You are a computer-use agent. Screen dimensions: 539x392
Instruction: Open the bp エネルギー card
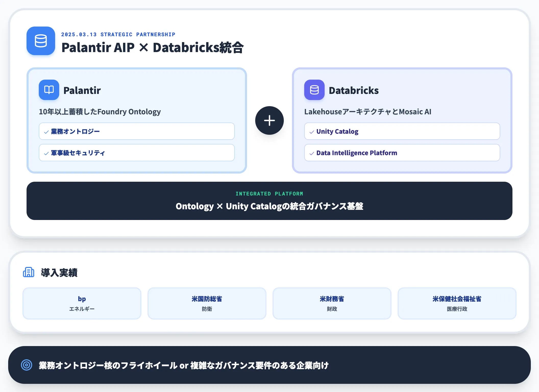pos(82,303)
